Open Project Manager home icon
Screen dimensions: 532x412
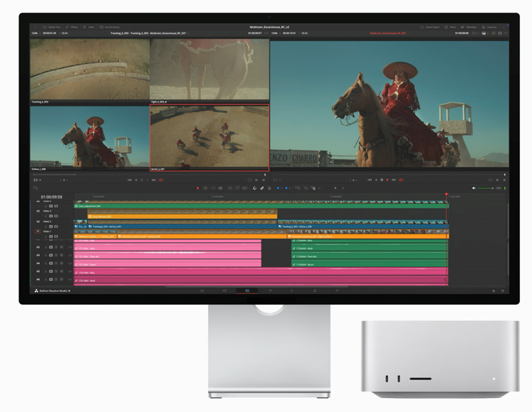[493, 291]
